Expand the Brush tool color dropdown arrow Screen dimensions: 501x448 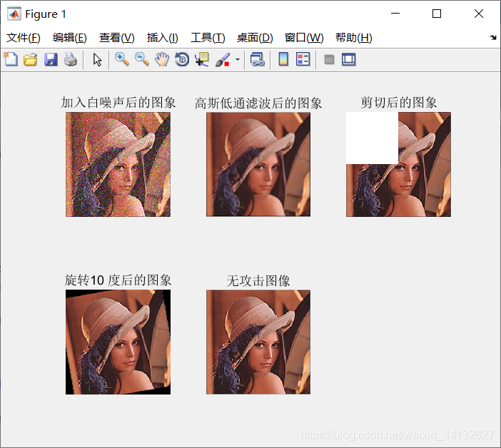[x=238, y=59]
